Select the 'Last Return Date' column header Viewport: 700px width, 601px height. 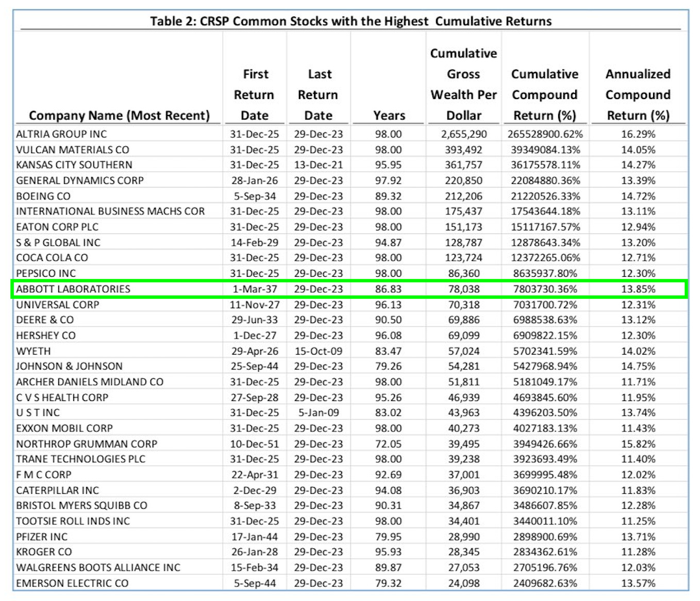click(x=319, y=95)
